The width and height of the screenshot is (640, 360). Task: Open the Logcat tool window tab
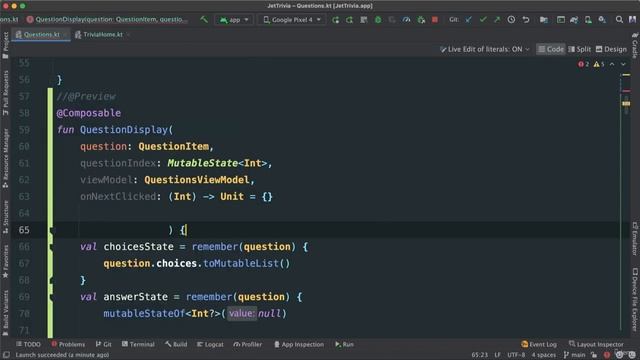[210, 344]
